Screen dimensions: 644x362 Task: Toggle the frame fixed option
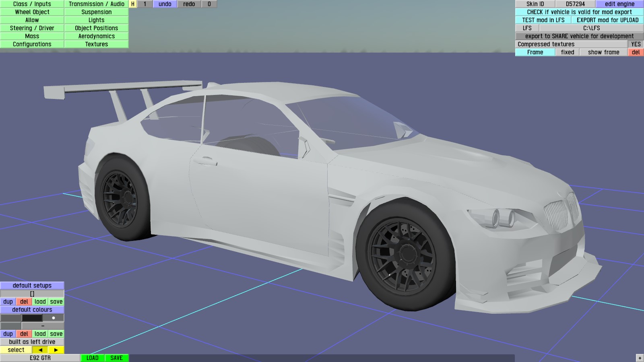pos(568,52)
